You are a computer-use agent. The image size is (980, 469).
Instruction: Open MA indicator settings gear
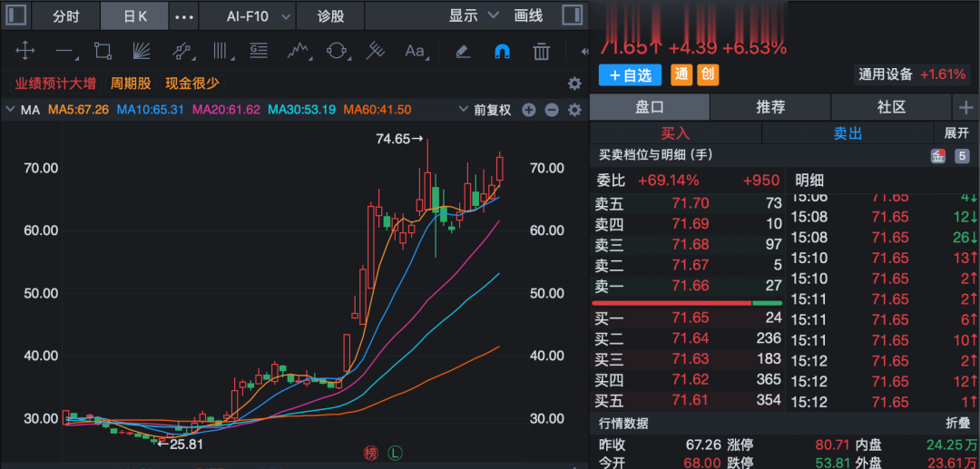[574, 111]
